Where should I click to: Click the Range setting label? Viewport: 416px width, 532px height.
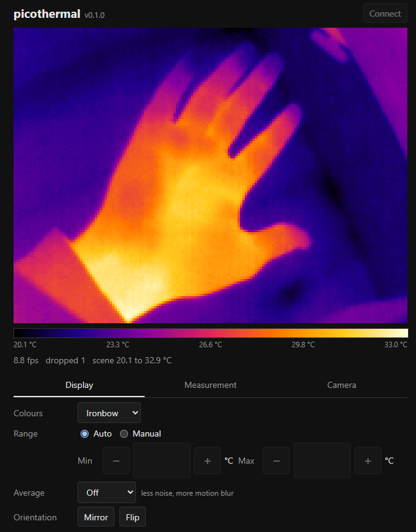25,433
